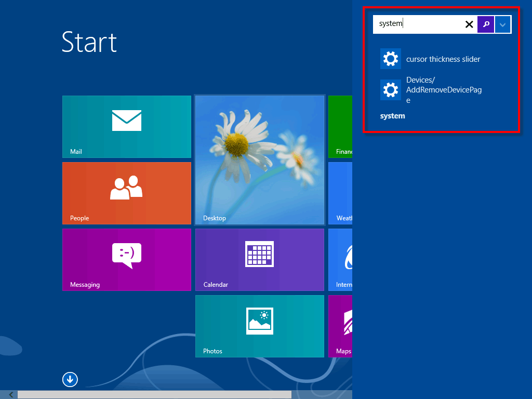This screenshot has width=532, height=399.
Task: Click the horizontal scrollbar thumb
Action: [x=154, y=395]
